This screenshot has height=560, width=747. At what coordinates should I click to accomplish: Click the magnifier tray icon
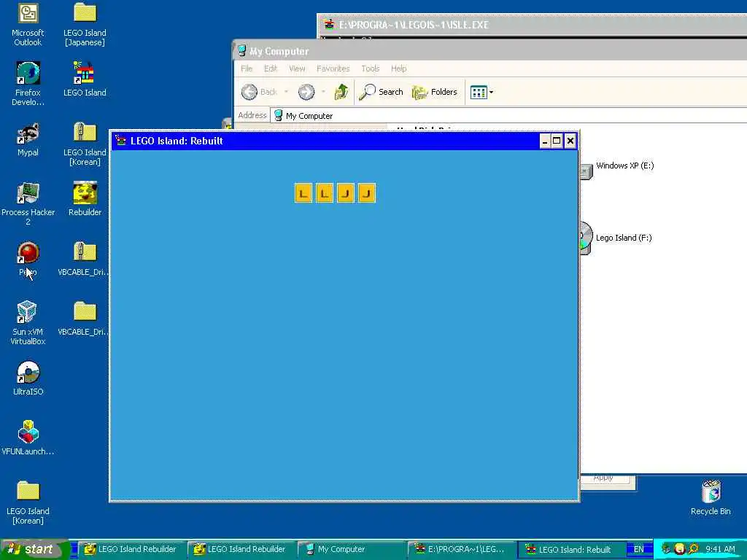(x=693, y=549)
